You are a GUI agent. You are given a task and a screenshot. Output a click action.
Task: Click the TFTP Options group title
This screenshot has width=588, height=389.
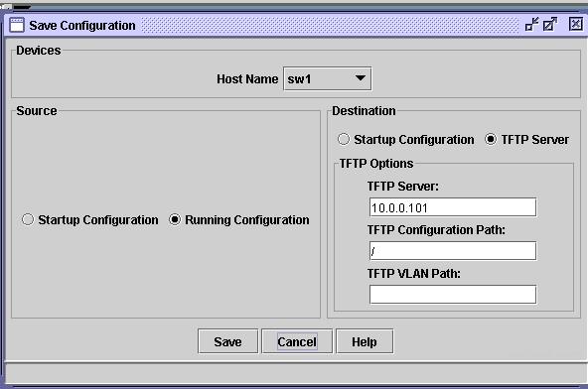[376, 164]
